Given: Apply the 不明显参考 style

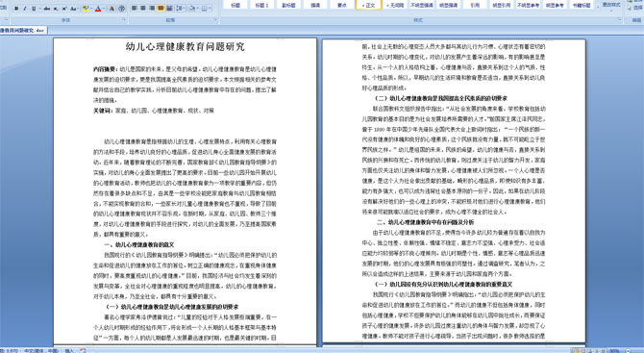Looking at the screenshot, I should tap(529, 5).
